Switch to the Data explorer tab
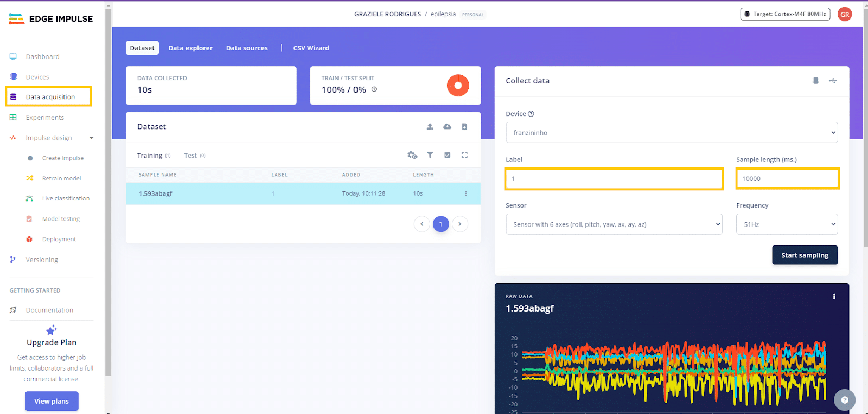The width and height of the screenshot is (868, 414). (190, 48)
